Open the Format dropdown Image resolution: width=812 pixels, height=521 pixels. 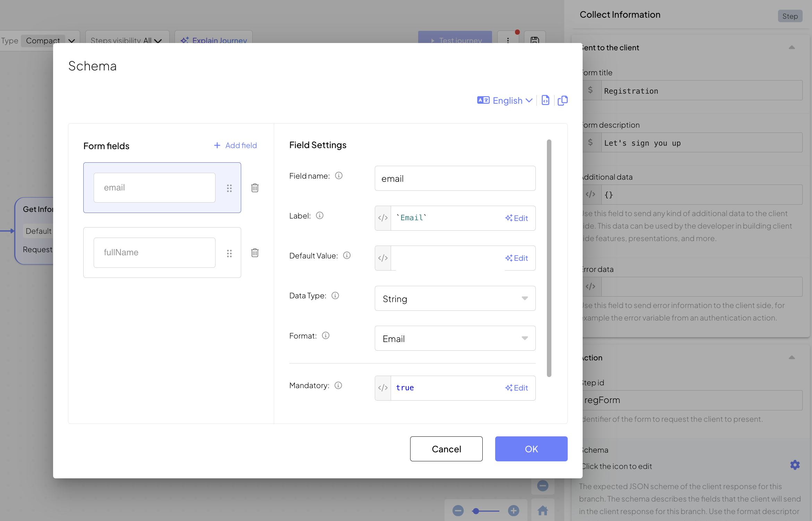point(455,338)
